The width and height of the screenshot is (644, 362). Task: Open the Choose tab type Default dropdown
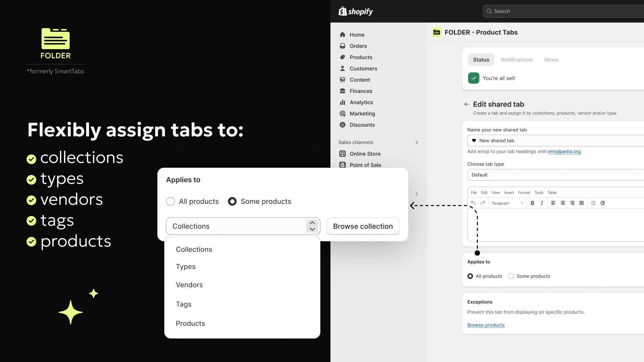click(555, 175)
